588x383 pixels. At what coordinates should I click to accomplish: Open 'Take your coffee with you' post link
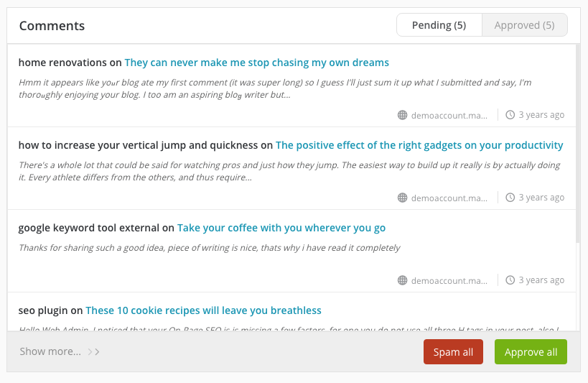281,228
